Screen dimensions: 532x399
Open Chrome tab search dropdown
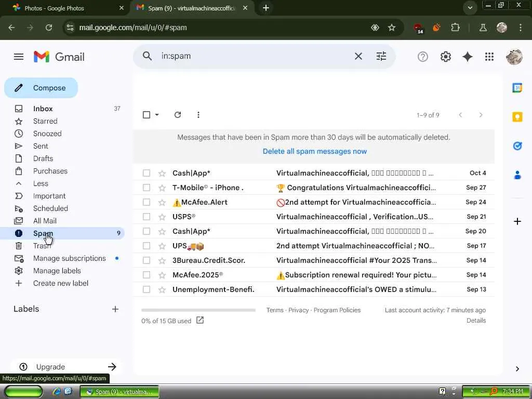click(470, 8)
